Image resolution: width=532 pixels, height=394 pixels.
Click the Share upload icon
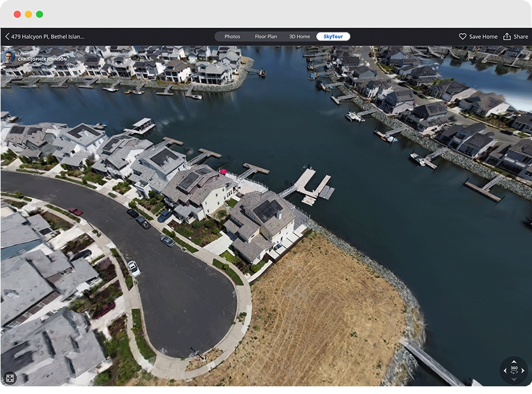click(507, 37)
